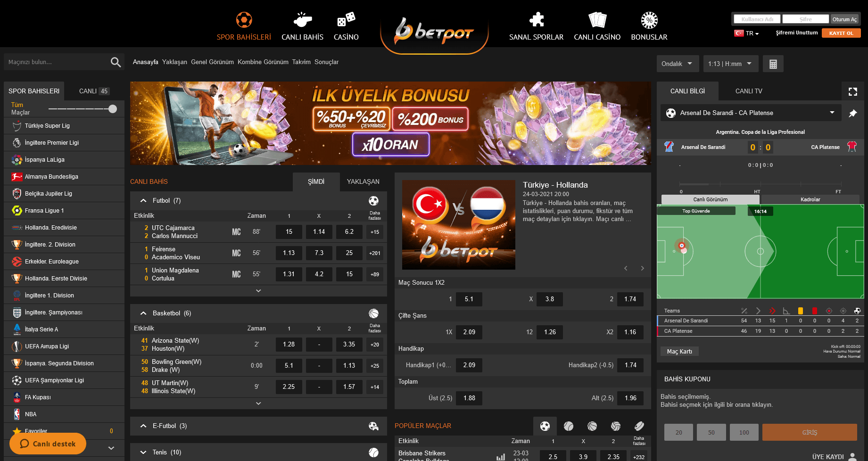The height and width of the screenshot is (461, 868).
Task: Show more Futbol live matches
Action: click(x=258, y=291)
